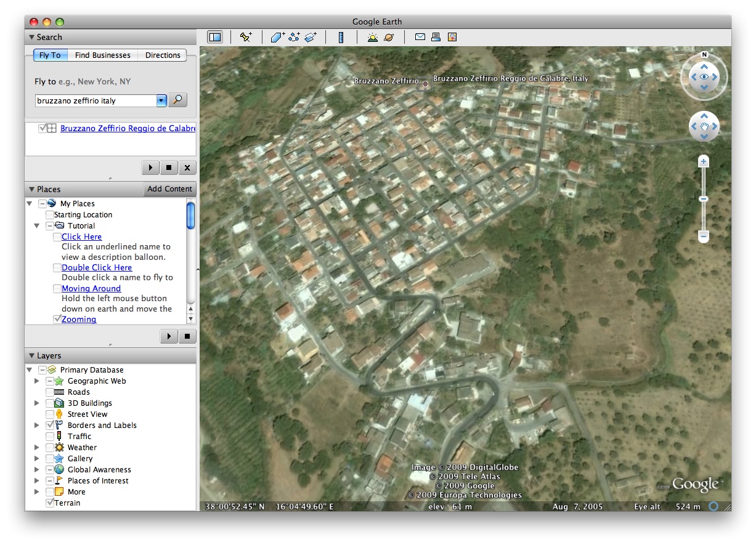Collapse the Tutorial folder
The height and width of the screenshot is (545, 756).
tap(36, 226)
